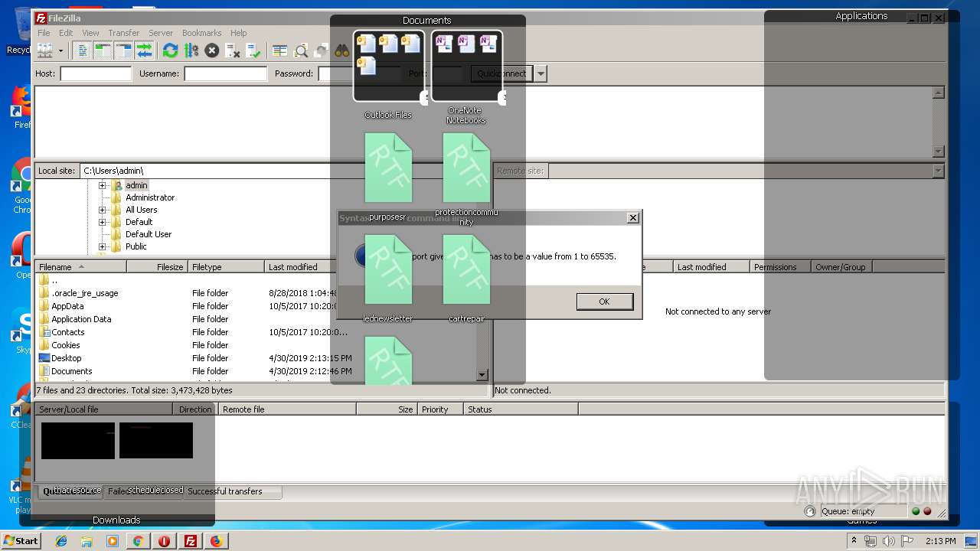Click the parent directory '..' entry
The height and width of the screenshot is (551, 980).
point(54,280)
